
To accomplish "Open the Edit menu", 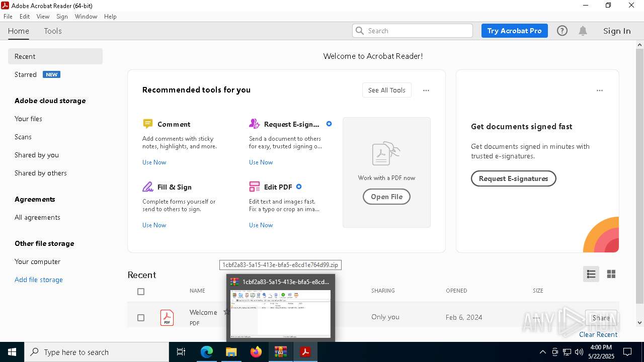I will (x=25, y=17).
